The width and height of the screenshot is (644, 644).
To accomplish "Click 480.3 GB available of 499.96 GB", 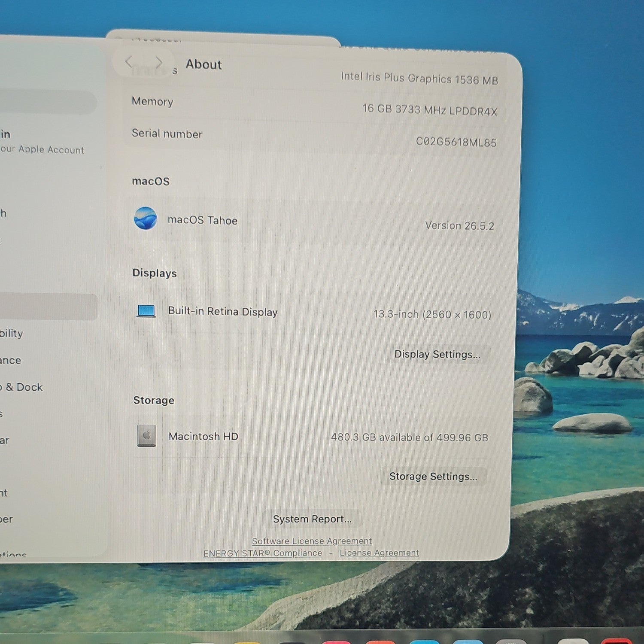I will click(410, 437).
